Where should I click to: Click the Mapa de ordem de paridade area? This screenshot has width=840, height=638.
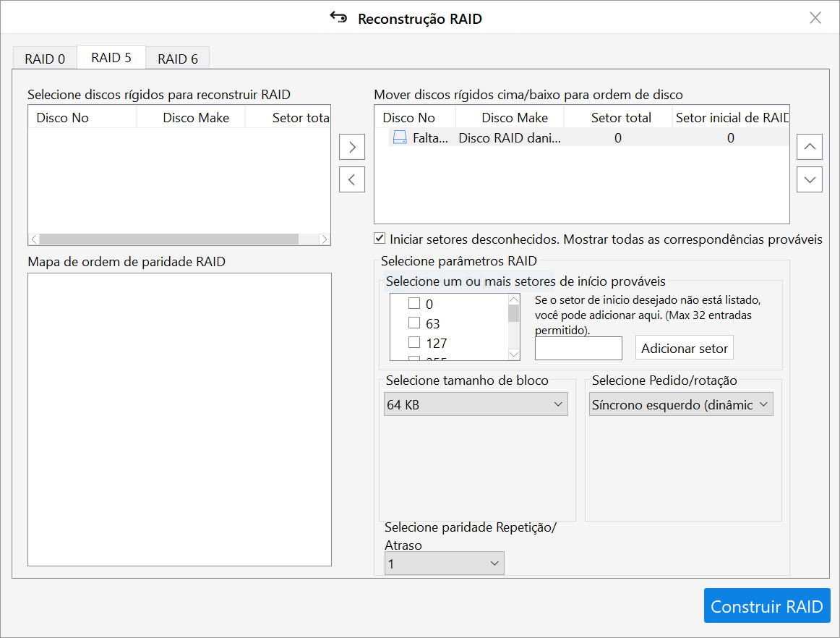point(179,420)
